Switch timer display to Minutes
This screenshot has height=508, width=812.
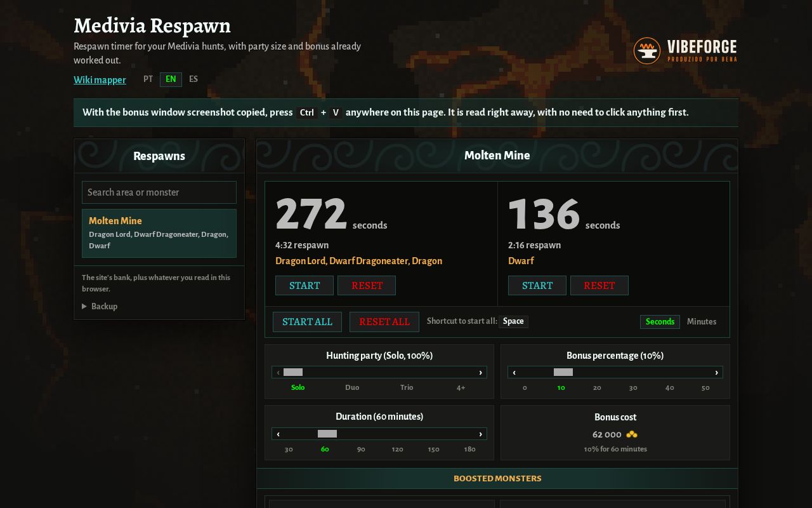coord(702,322)
